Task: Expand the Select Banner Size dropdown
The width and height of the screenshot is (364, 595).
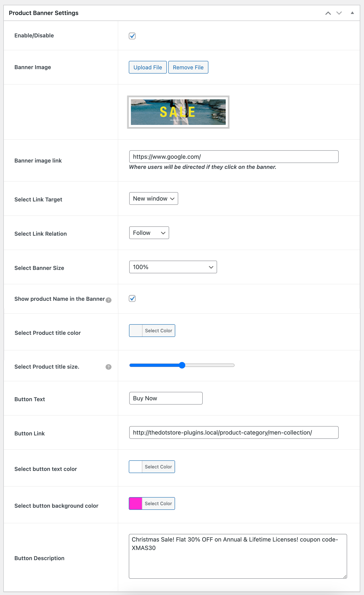Action: (173, 267)
